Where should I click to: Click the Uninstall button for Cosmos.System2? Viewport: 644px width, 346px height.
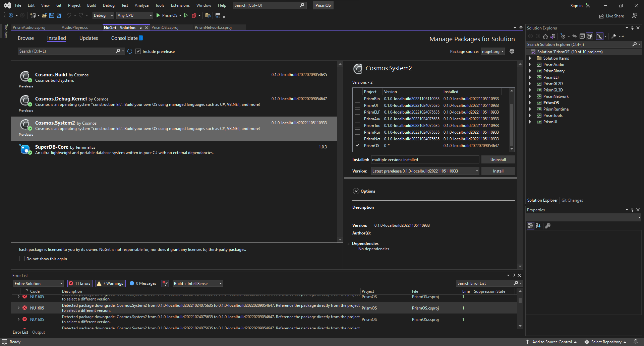pos(498,159)
